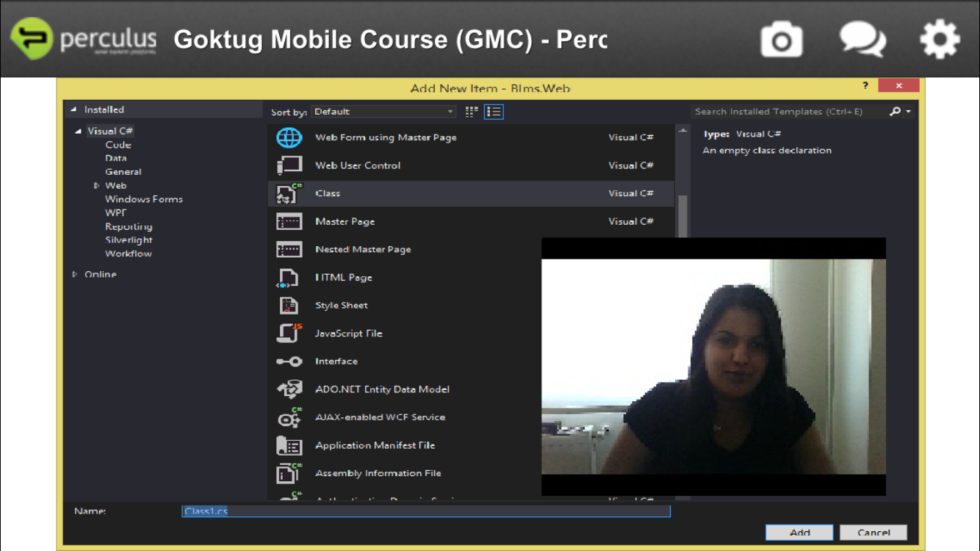Image resolution: width=980 pixels, height=551 pixels.
Task: Close the Add New Item dialog
Action: click(898, 86)
